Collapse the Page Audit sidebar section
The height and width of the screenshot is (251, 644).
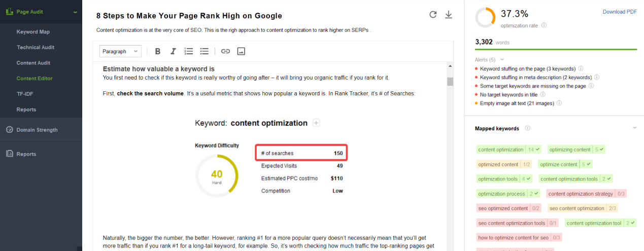point(75,12)
